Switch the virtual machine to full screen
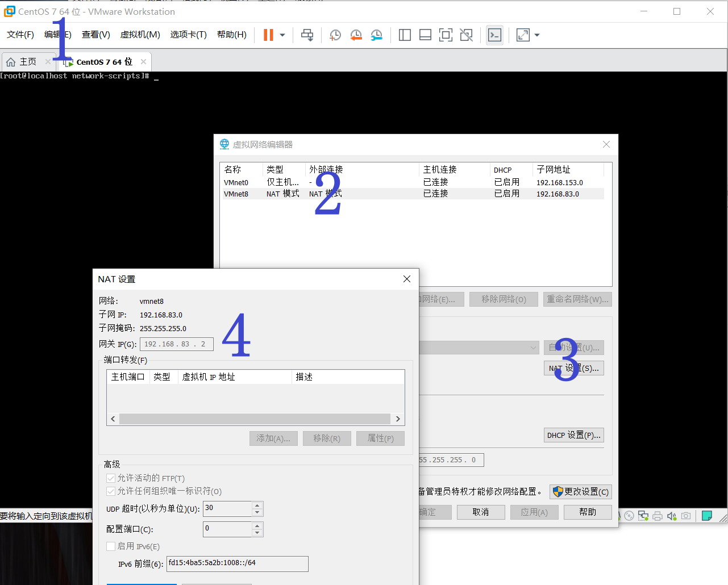 point(446,35)
